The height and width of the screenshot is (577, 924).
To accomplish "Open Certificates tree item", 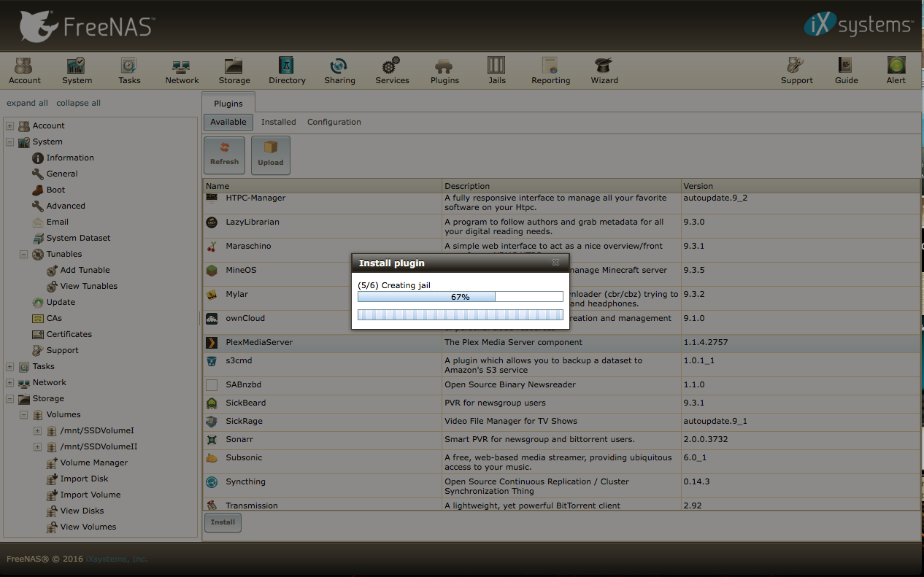I will point(69,334).
